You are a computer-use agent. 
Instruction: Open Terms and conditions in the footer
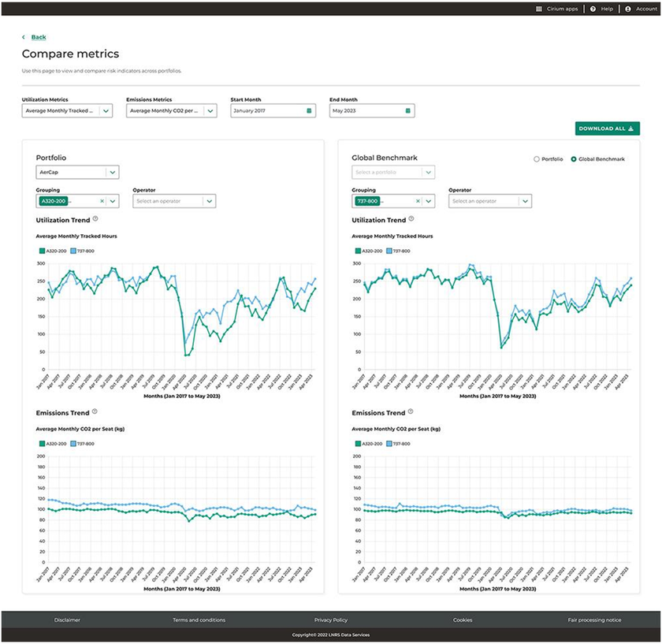199,620
